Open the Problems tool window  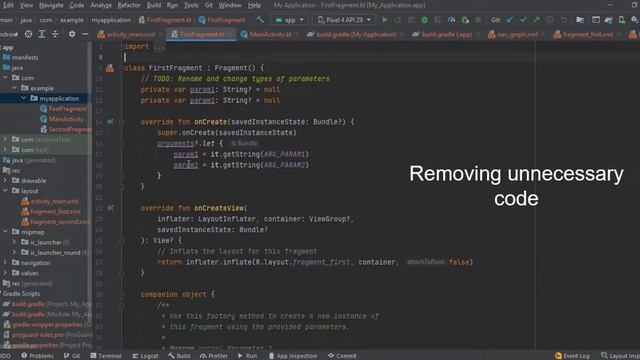pyautogui.click(x=38, y=356)
